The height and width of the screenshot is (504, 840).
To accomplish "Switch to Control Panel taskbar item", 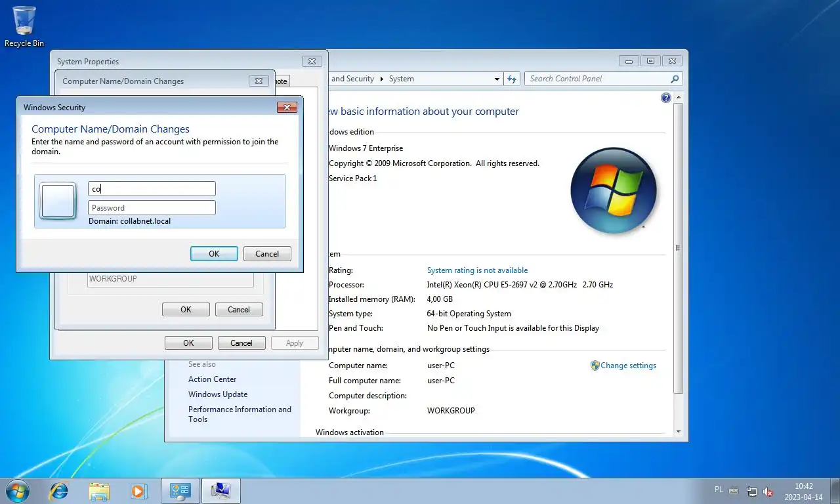I will click(x=180, y=491).
